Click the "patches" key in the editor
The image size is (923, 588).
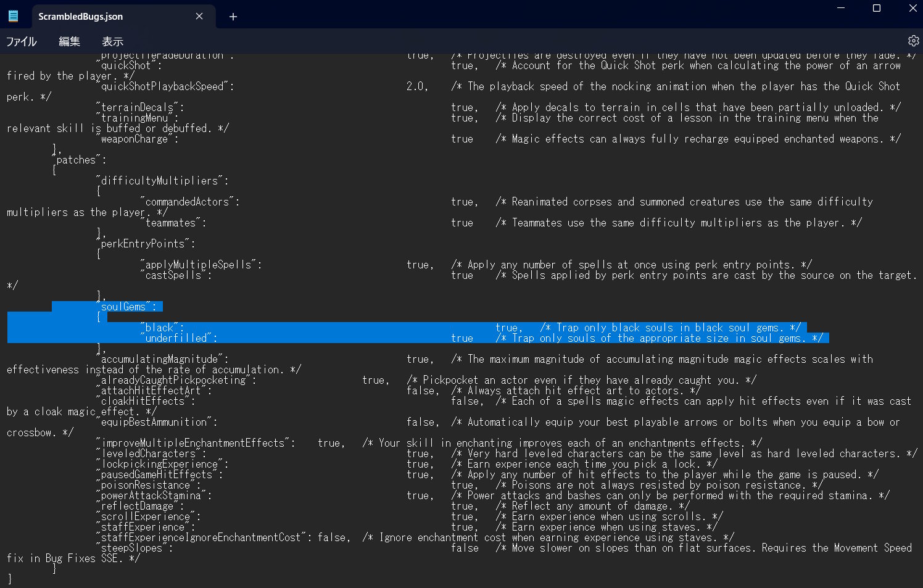click(x=76, y=160)
